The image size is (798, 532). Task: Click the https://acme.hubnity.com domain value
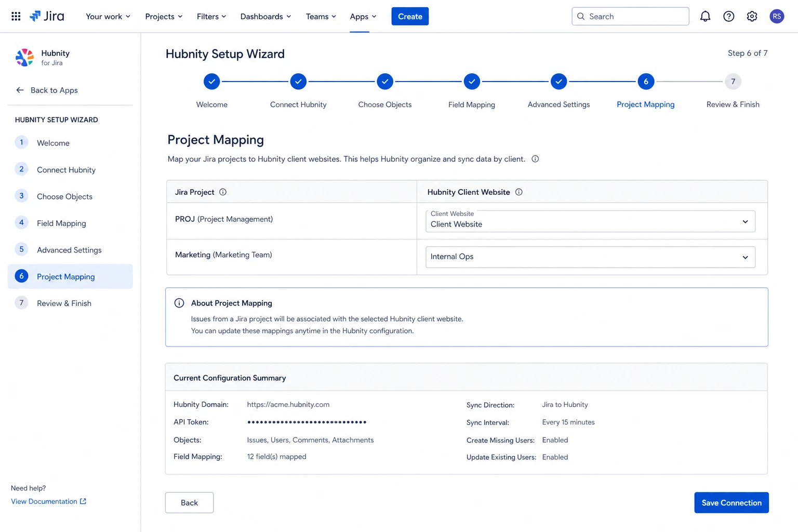[288, 405]
